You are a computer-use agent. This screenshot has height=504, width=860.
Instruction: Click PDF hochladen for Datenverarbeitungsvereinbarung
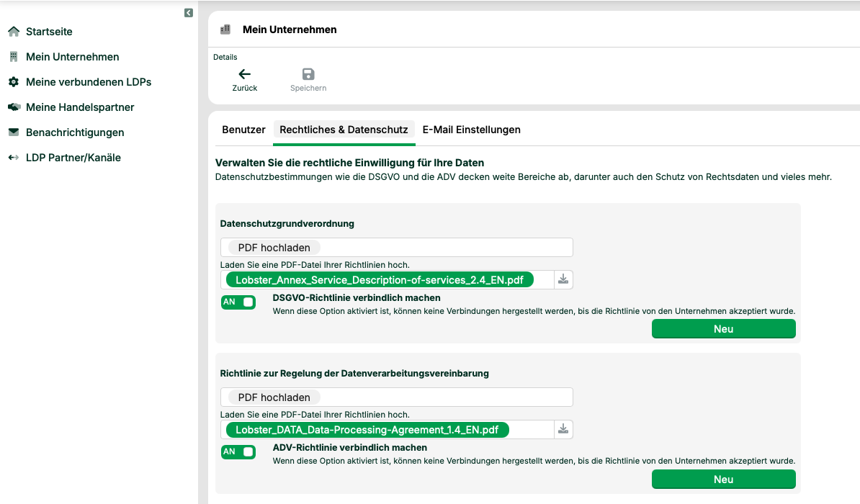(x=274, y=397)
